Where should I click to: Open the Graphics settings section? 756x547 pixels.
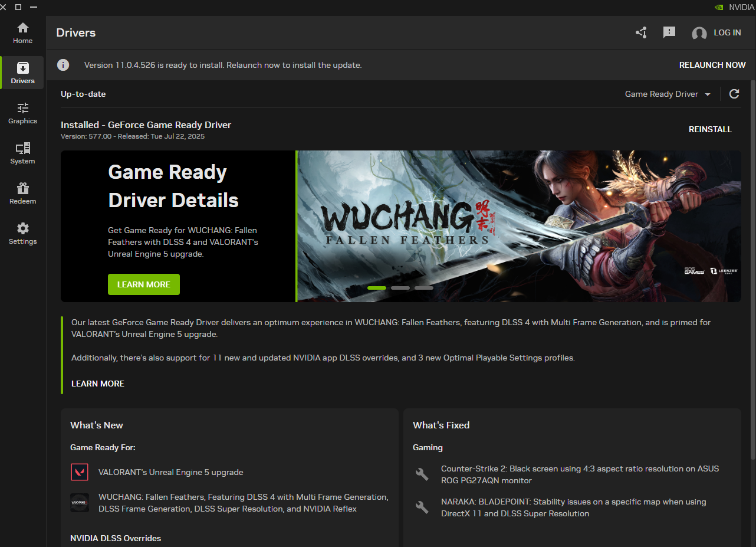point(22,113)
